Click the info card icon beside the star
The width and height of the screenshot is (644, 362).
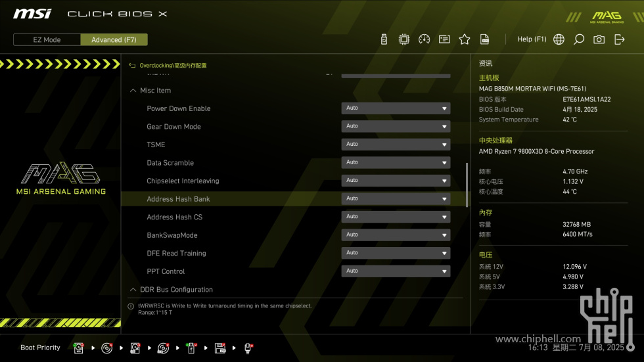[444, 39]
